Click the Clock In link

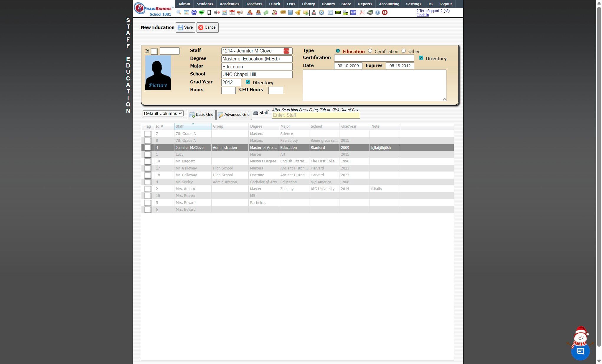click(x=422, y=15)
